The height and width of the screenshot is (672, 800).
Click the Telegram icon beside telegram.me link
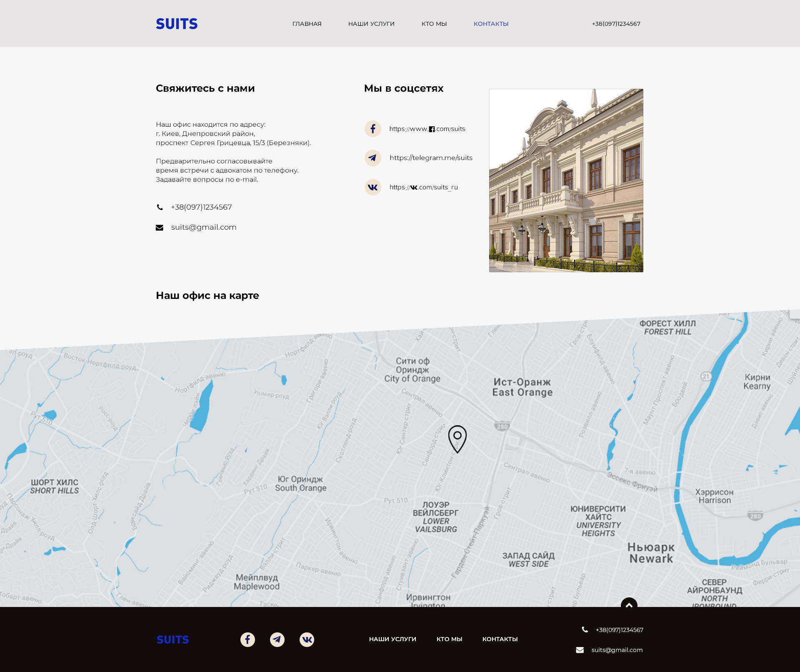373,158
